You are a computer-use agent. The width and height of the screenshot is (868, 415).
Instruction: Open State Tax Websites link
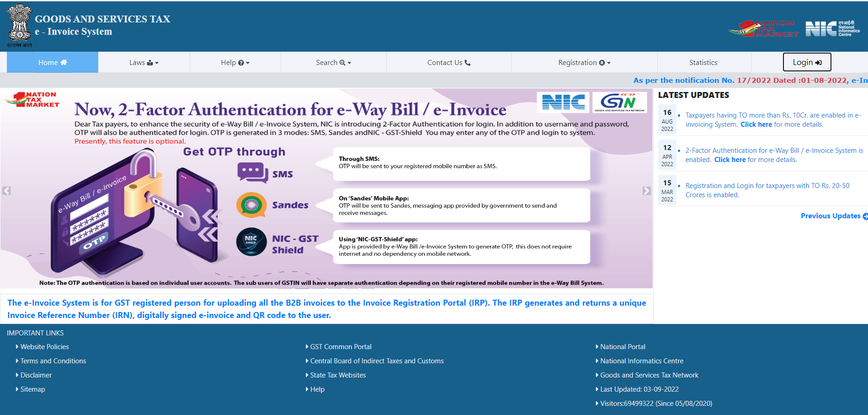pos(338,375)
